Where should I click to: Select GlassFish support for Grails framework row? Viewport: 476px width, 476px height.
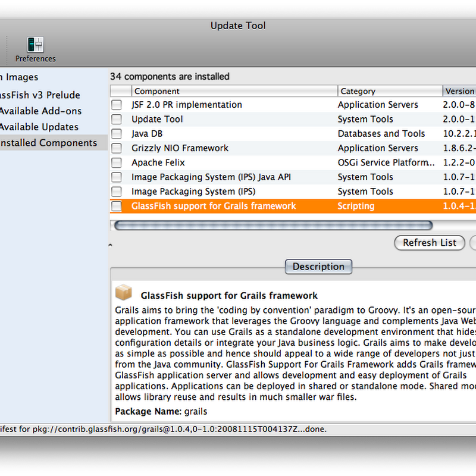point(293,206)
